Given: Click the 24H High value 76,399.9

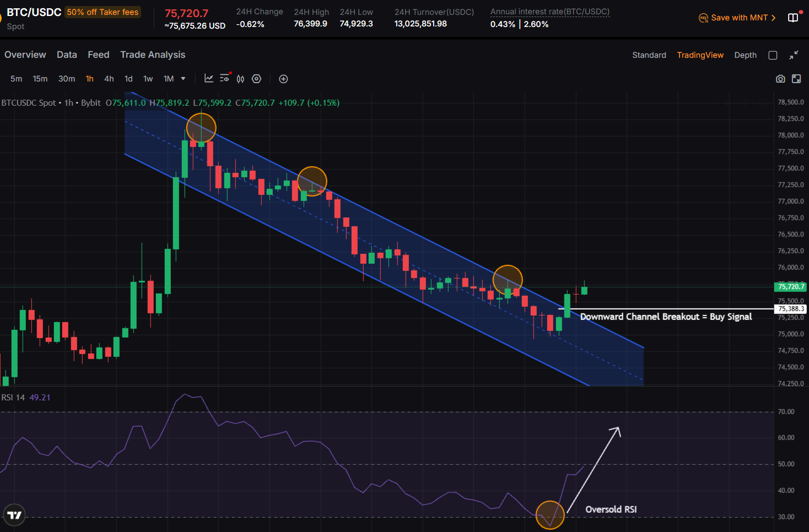Looking at the screenshot, I should (310, 24).
